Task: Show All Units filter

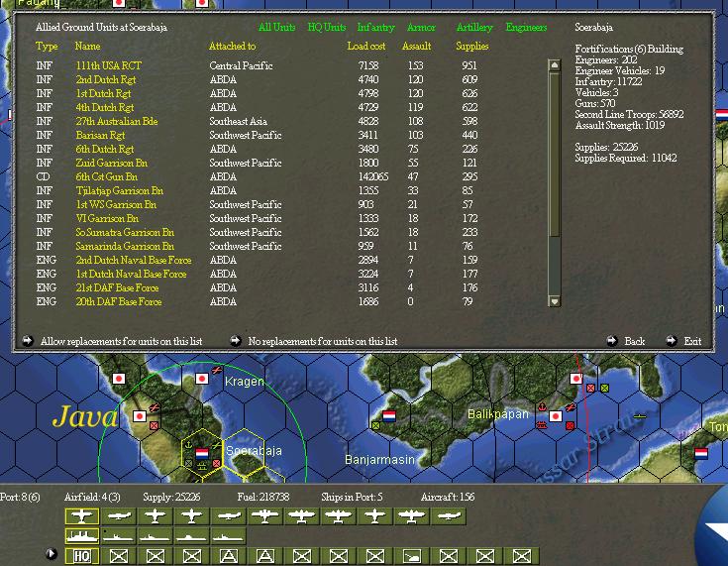Action: (276, 28)
